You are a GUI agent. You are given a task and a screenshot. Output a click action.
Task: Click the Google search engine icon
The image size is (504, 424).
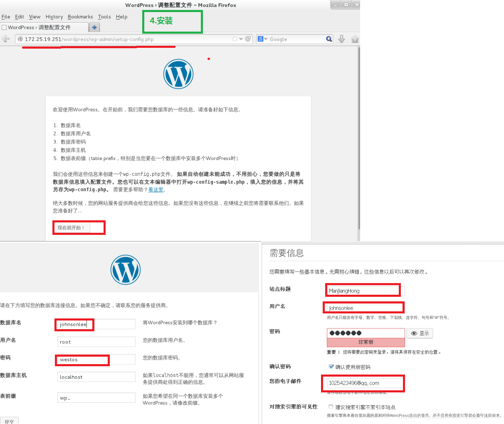click(x=260, y=39)
